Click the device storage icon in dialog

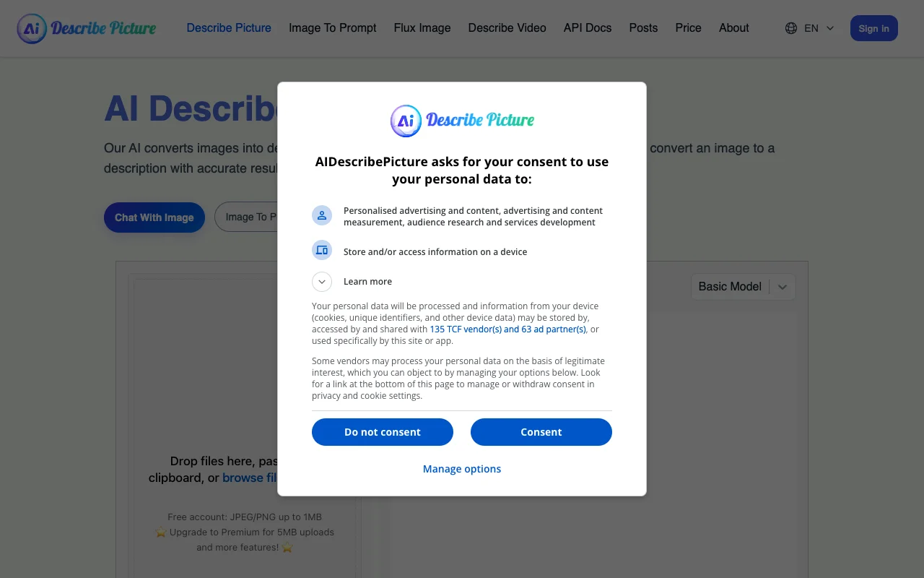pyautogui.click(x=322, y=251)
